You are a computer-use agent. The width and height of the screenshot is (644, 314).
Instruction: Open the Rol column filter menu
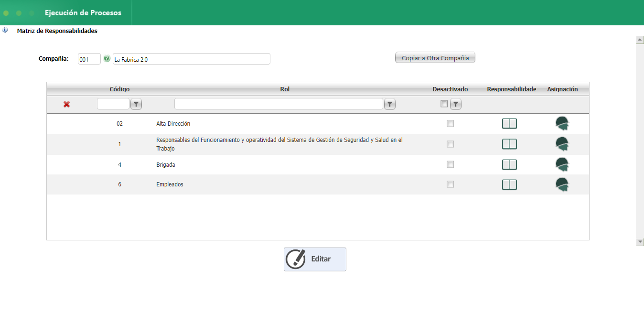click(x=390, y=104)
